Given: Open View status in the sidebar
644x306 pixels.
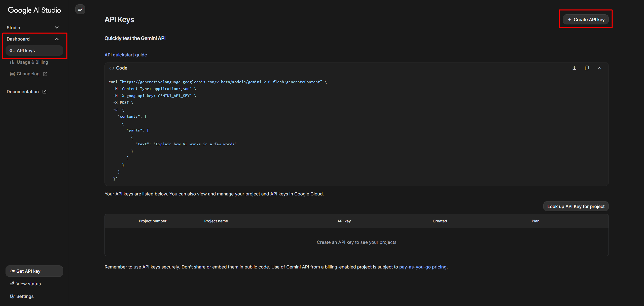Looking at the screenshot, I should click(28, 284).
